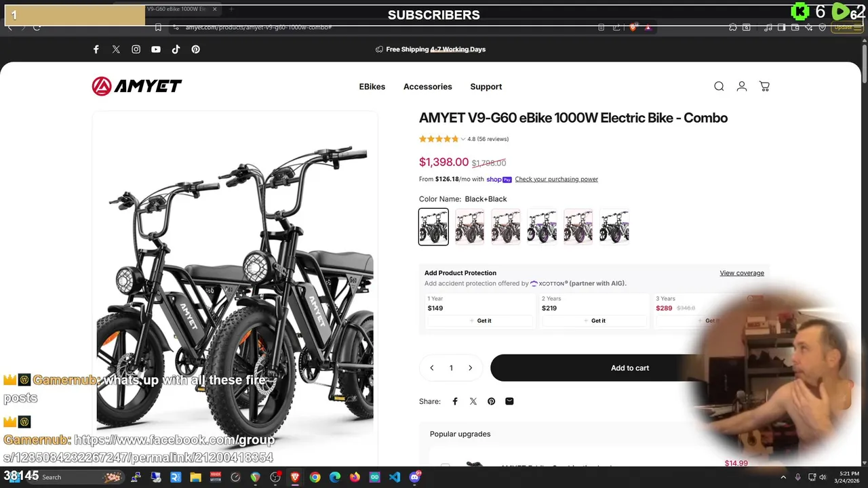Open the site search magnifier icon

point(719,86)
